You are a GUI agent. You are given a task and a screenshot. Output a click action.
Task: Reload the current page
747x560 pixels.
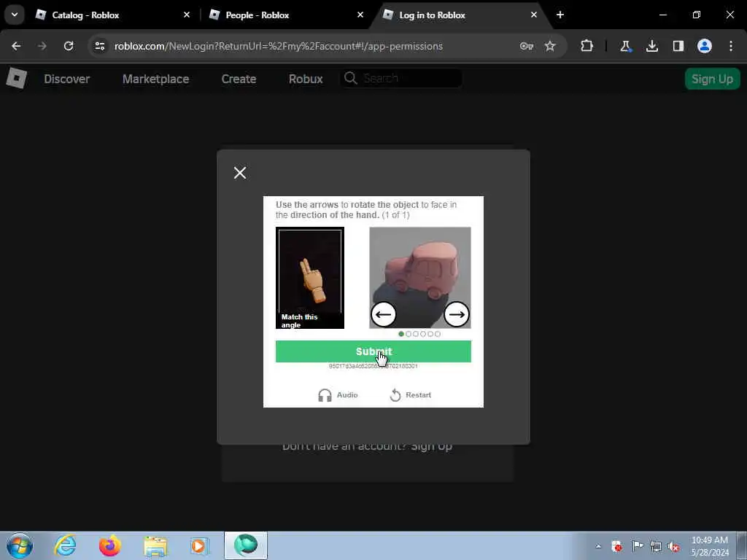point(69,46)
